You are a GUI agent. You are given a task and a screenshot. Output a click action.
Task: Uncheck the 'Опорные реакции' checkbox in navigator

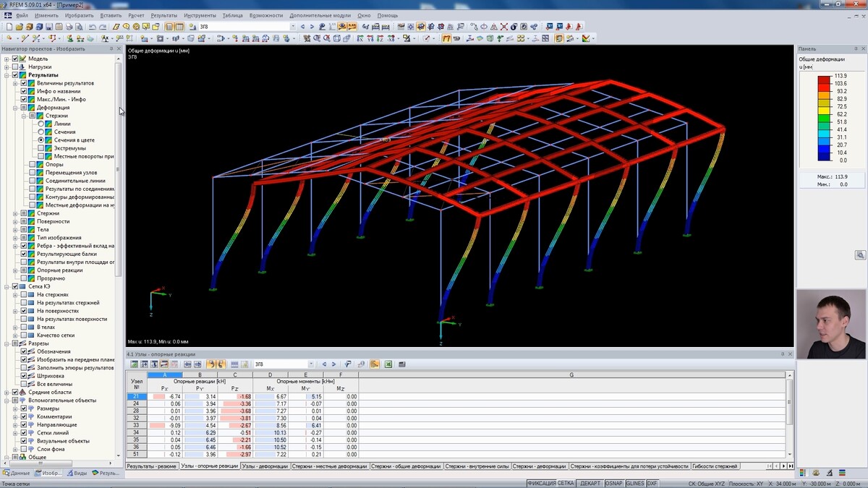[24, 270]
